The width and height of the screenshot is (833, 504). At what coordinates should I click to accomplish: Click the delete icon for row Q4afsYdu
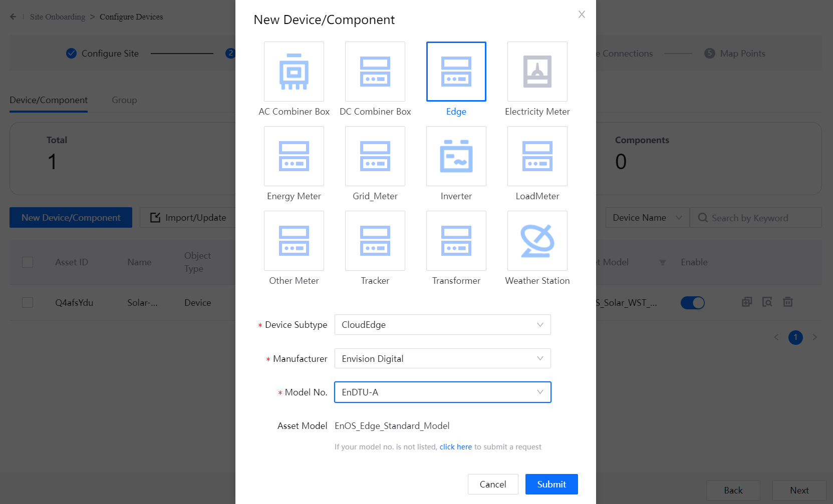[x=788, y=302]
